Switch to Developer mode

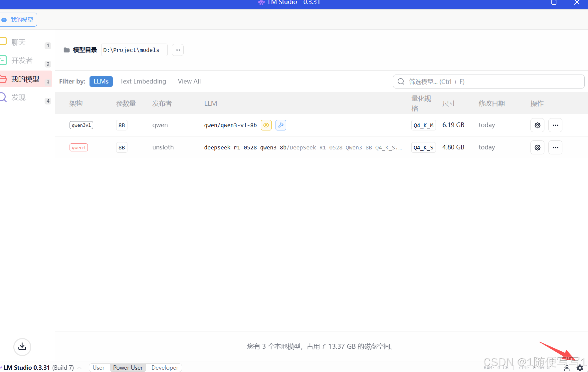[165, 368]
